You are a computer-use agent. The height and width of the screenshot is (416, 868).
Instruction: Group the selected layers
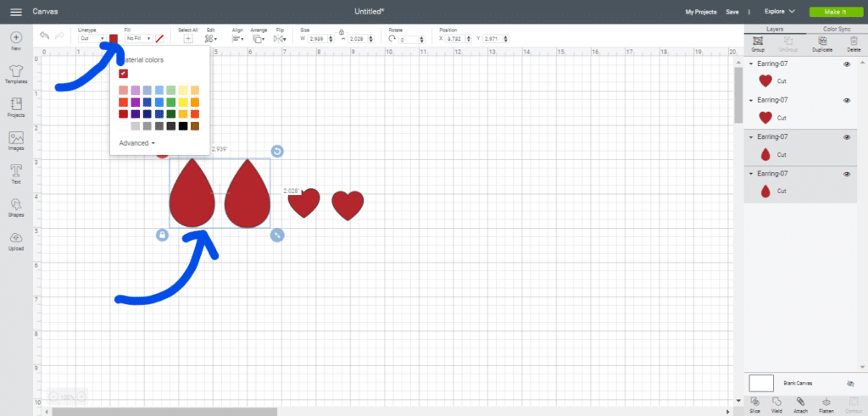pyautogui.click(x=758, y=44)
